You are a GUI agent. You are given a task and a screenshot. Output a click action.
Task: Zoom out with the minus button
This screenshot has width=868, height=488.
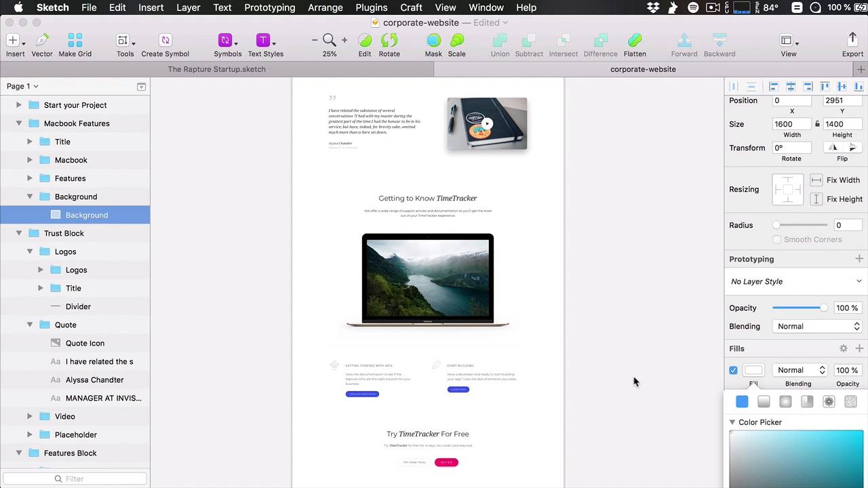click(315, 40)
